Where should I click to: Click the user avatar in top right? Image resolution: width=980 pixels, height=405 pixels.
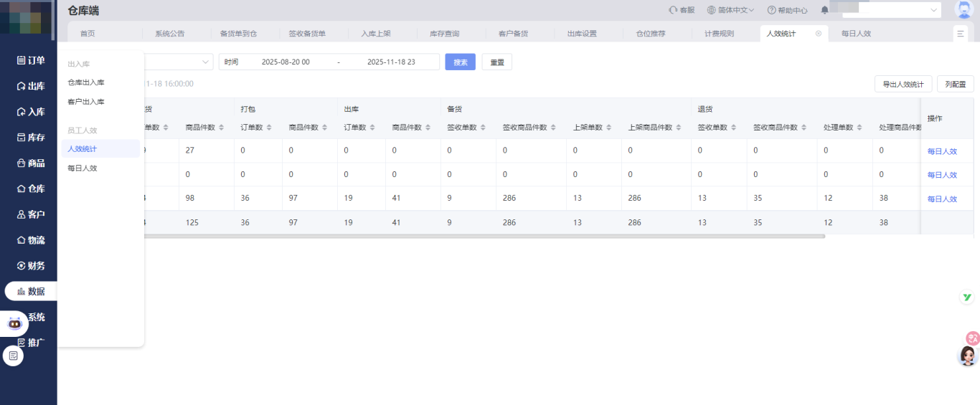coord(965,10)
